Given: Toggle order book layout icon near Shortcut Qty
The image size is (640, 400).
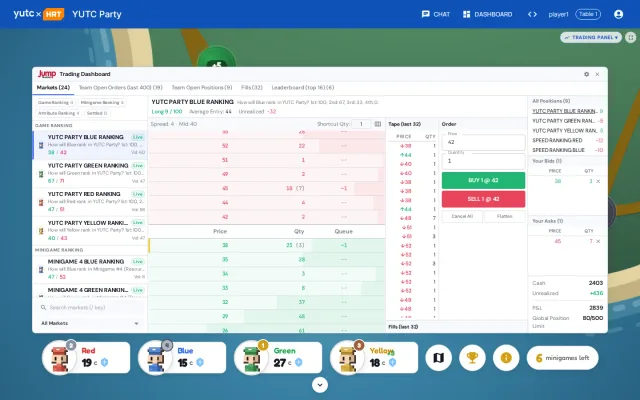Looking at the screenshot, I should pos(378,124).
